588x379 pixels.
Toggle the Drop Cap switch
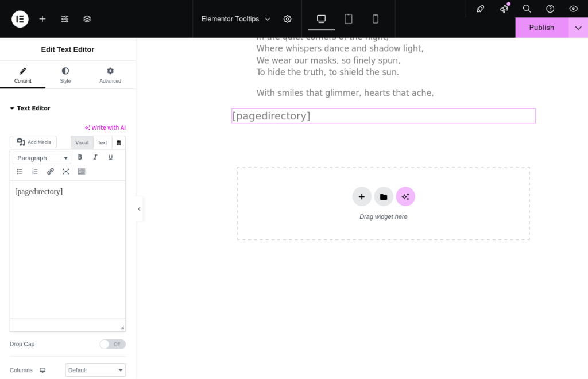pyautogui.click(x=113, y=344)
